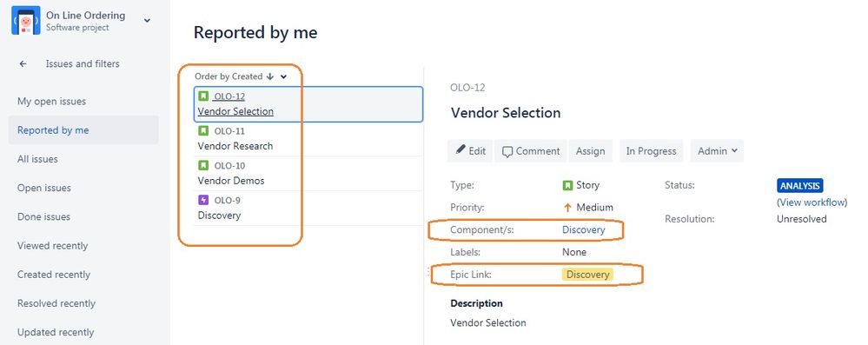Screen dimensions: 868x345
Task: Open the Updated recently filter
Action: point(56,332)
